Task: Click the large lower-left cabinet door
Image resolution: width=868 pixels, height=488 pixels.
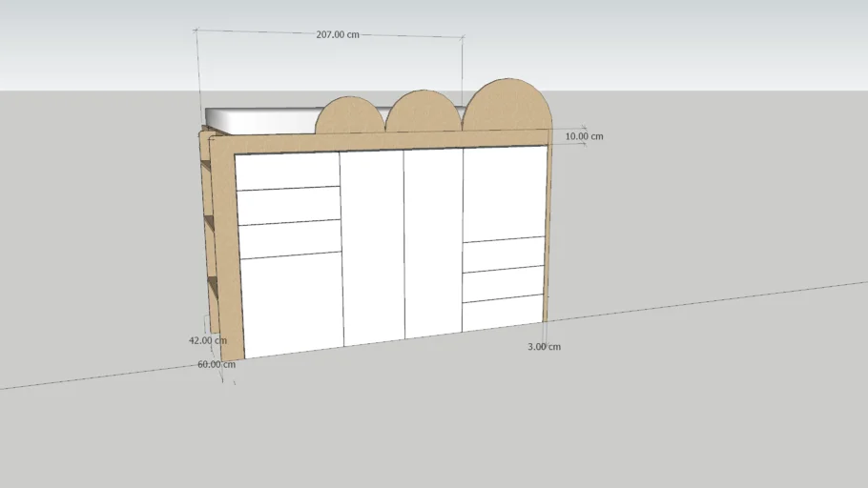Action: [292, 303]
